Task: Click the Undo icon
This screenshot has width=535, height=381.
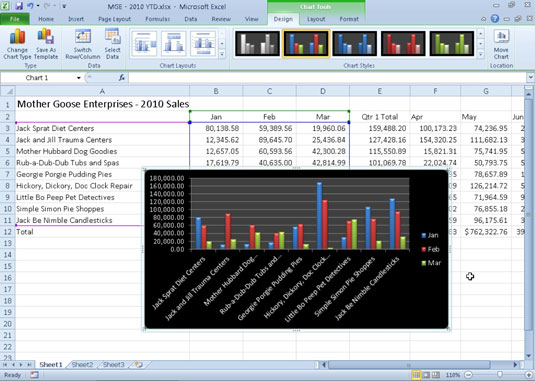Action: (30, 6)
